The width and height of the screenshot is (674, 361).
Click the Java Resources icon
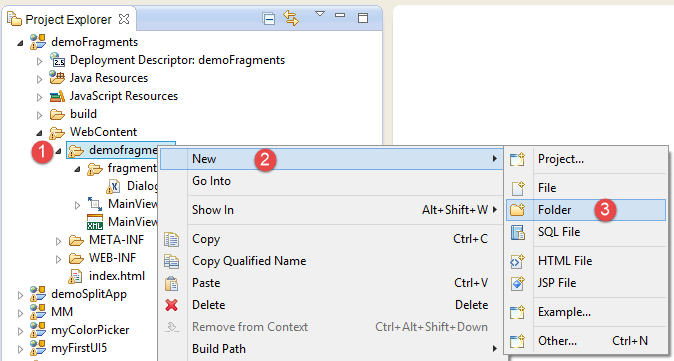[57, 78]
